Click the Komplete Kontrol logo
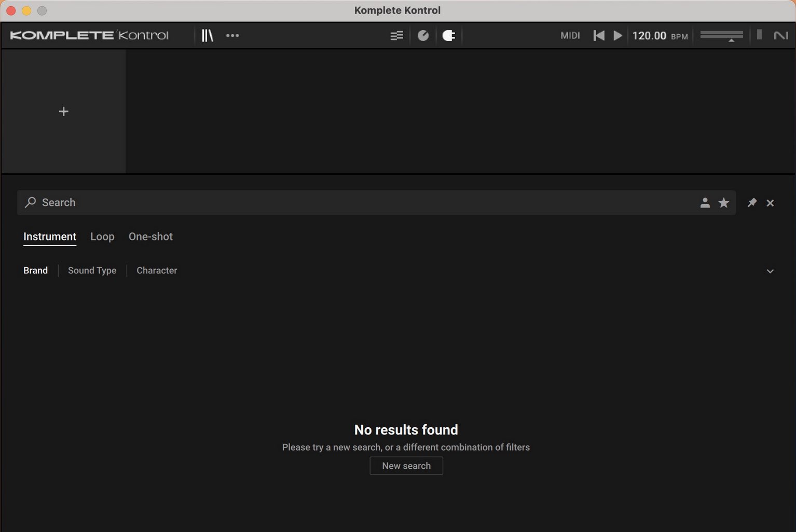Screen dimensions: 796x532 [x=89, y=35]
